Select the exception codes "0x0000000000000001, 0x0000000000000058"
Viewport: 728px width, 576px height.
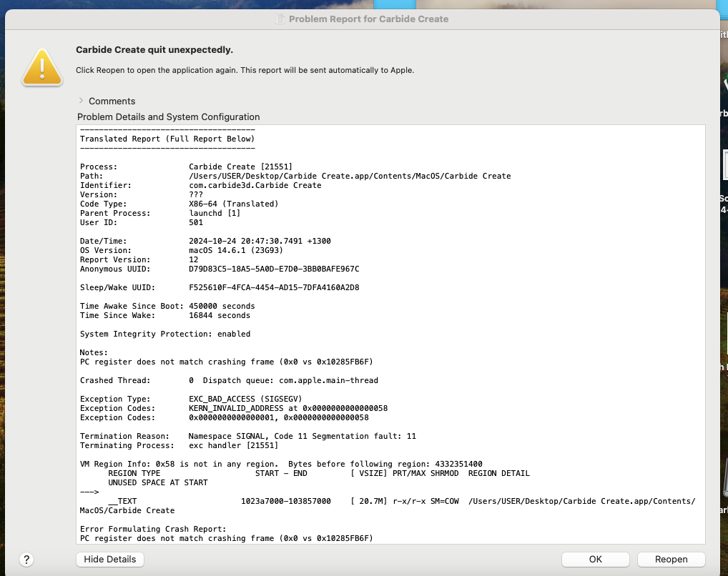(279, 417)
